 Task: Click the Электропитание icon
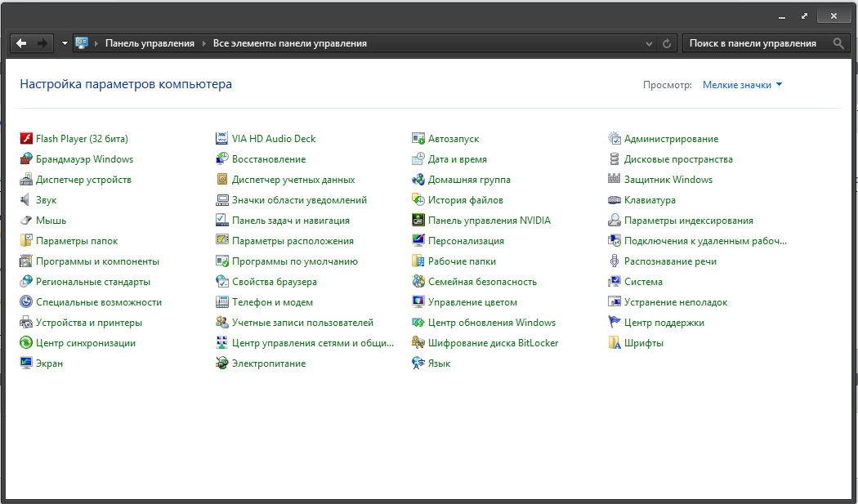coord(221,364)
